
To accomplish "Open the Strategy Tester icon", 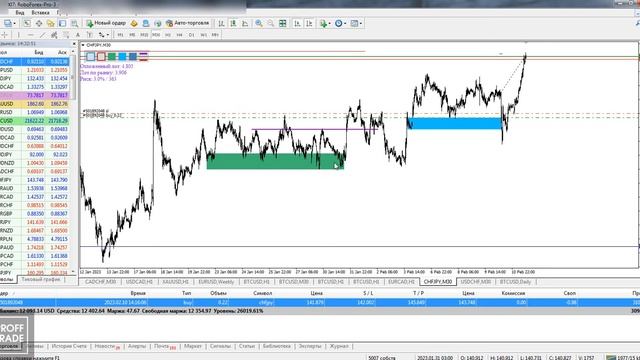I will [x=74, y=23].
